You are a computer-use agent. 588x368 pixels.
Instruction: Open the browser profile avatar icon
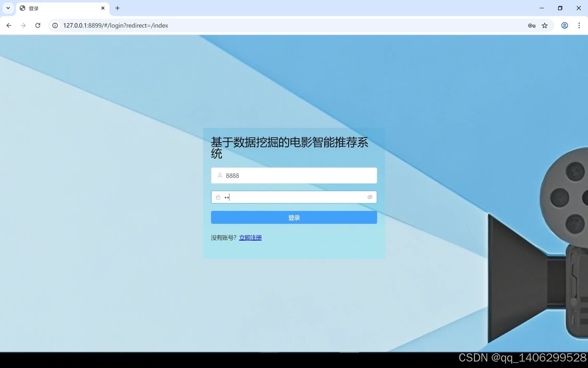click(x=565, y=25)
